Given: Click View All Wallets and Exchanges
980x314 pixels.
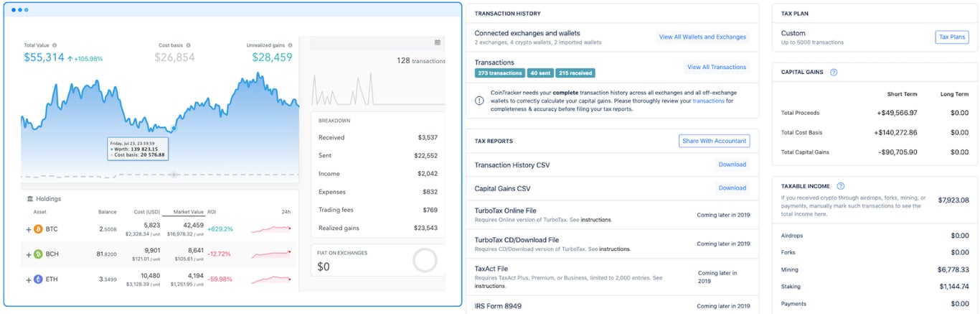Looking at the screenshot, I should click(702, 37).
